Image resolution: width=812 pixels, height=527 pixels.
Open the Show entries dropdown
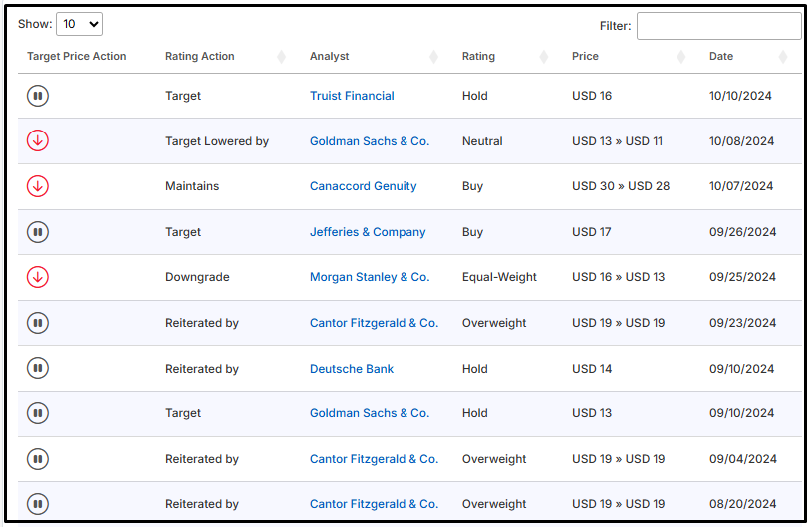tap(79, 24)
